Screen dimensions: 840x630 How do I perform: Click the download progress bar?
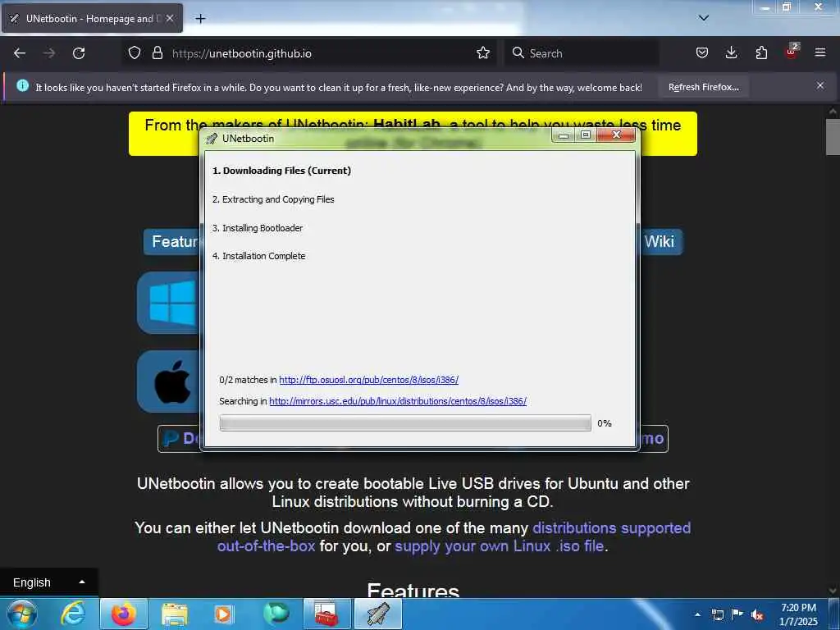(x=405, y=422)
